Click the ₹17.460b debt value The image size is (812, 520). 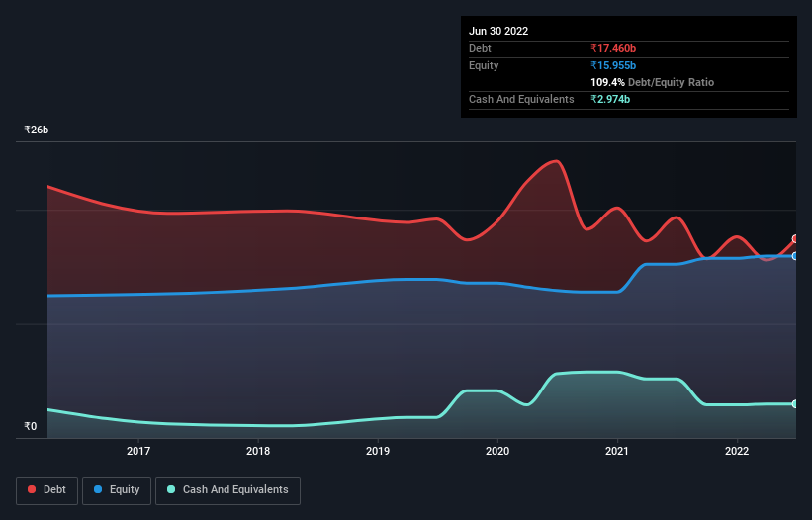pyautogui.click(x=613, y=48)
